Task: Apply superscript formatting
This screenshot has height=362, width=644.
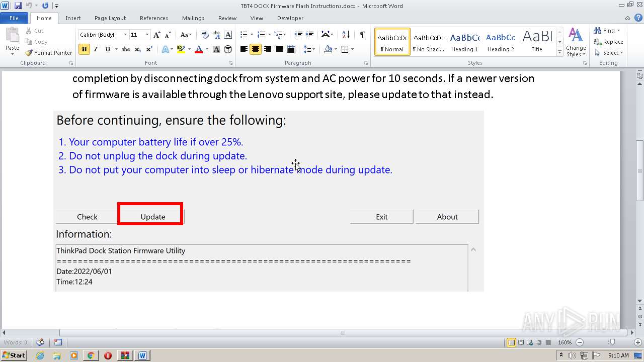Action: click(149, 49)
